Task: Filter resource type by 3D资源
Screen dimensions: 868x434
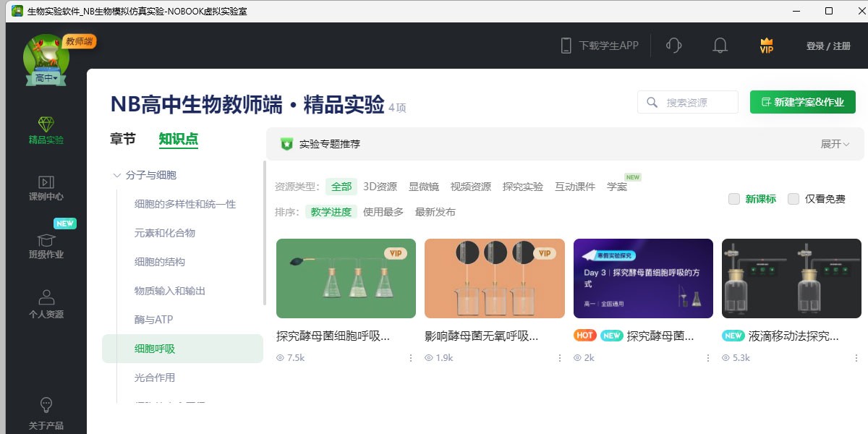Action: [380, 187]
